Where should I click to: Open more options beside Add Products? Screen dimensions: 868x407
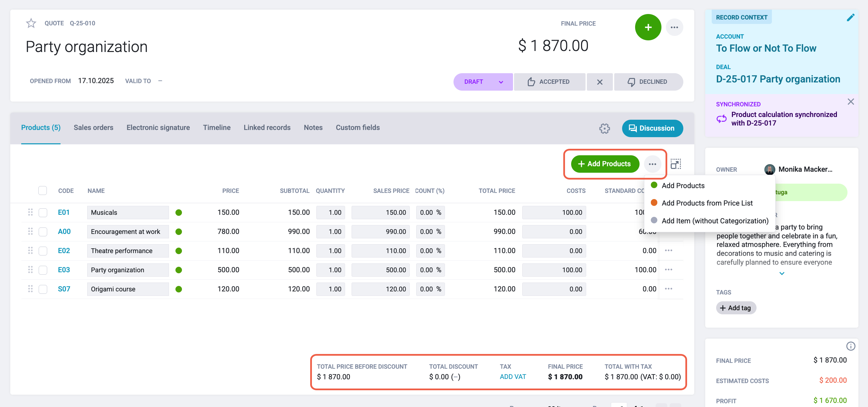point(652,164)
